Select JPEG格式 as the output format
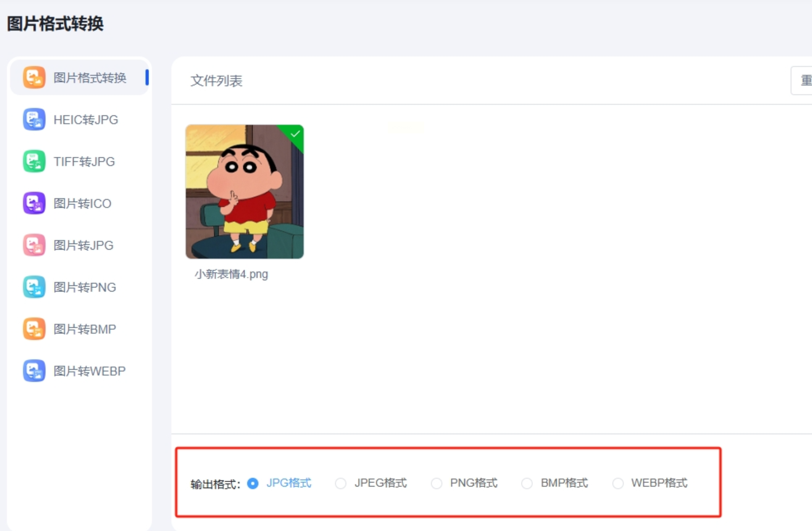This screenshot has width=812, height=531. click(x=341, y=483)
